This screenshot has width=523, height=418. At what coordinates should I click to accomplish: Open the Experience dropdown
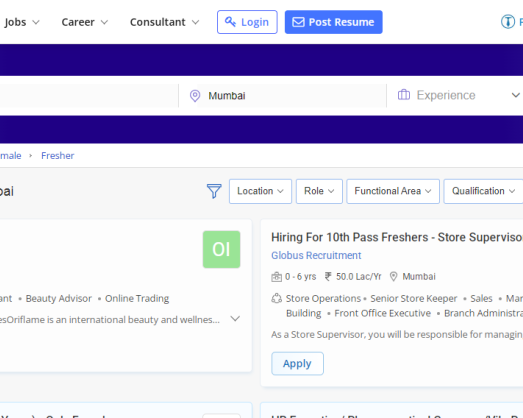pyautogui.click(x=459, y=95)
